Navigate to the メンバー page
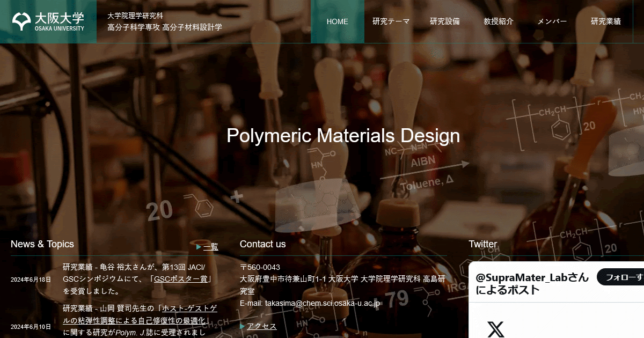644x338 pixels. pos(552,21)
